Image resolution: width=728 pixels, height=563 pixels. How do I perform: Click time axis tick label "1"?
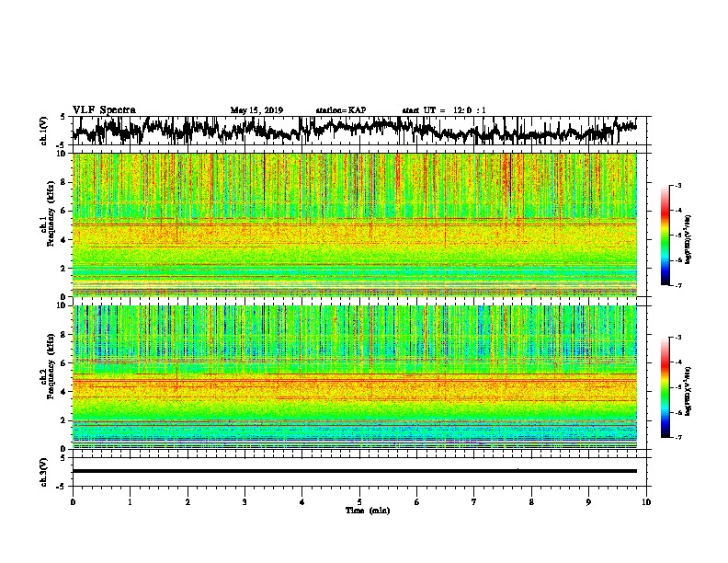click(x=130, y=501)
